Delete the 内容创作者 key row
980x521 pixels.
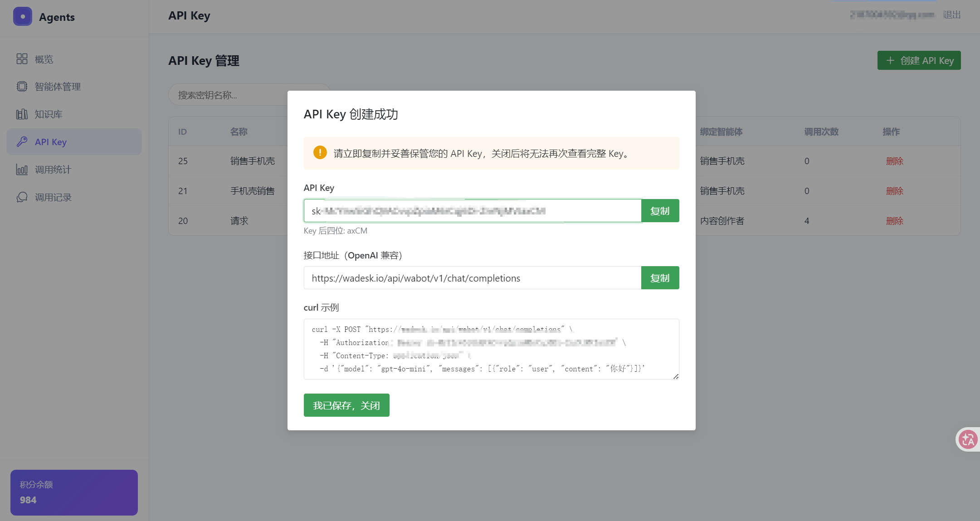pyautogui.click(x=894, y=221)
